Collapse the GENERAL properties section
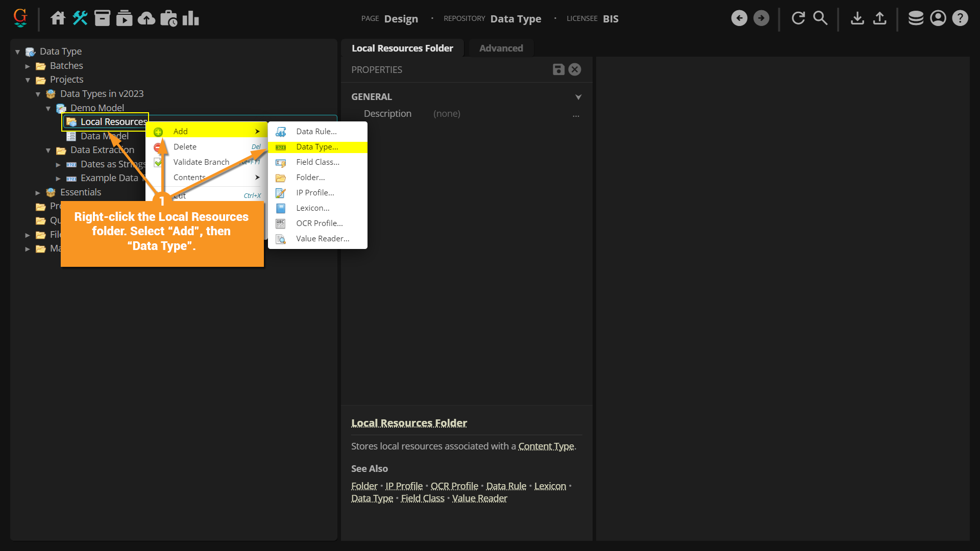 pyautogui.click(x=578, y=97)
